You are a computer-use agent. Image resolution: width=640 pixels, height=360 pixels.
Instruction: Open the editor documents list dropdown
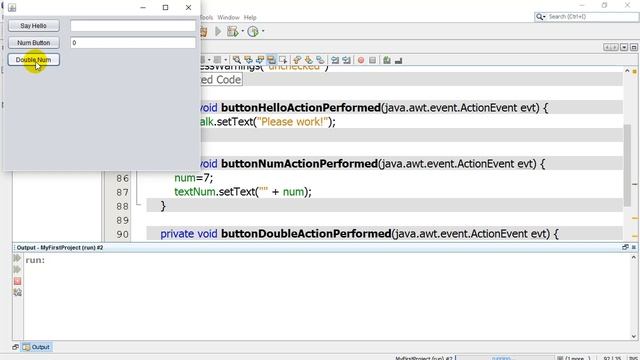pos(624,47)
